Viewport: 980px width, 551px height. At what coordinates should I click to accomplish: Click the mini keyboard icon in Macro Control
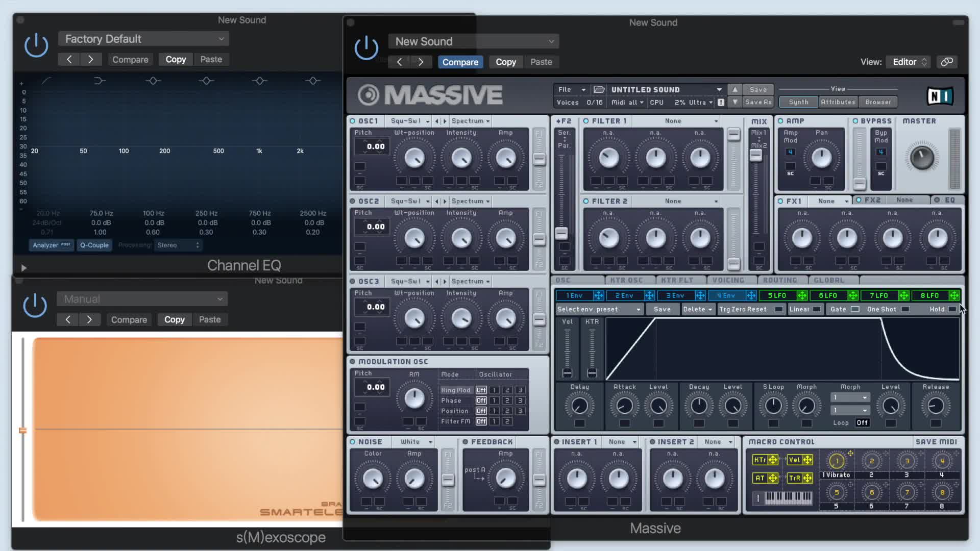point(788,497)
